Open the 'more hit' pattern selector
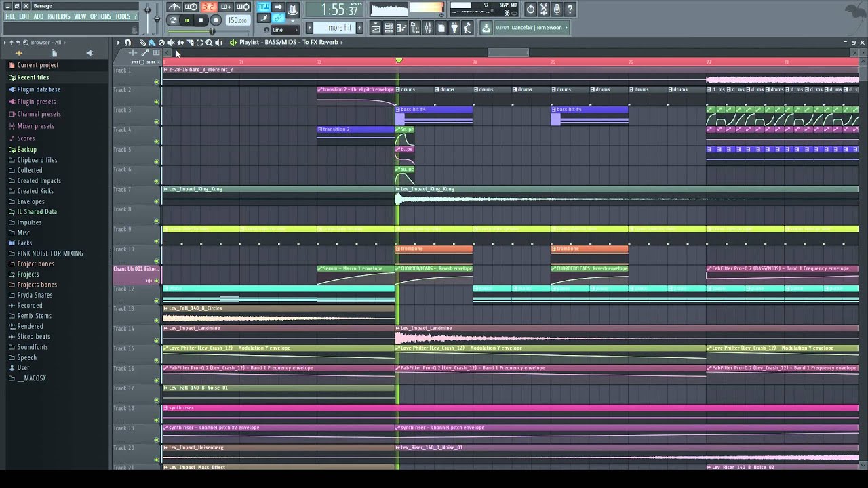868x488 pixels. 334,28
